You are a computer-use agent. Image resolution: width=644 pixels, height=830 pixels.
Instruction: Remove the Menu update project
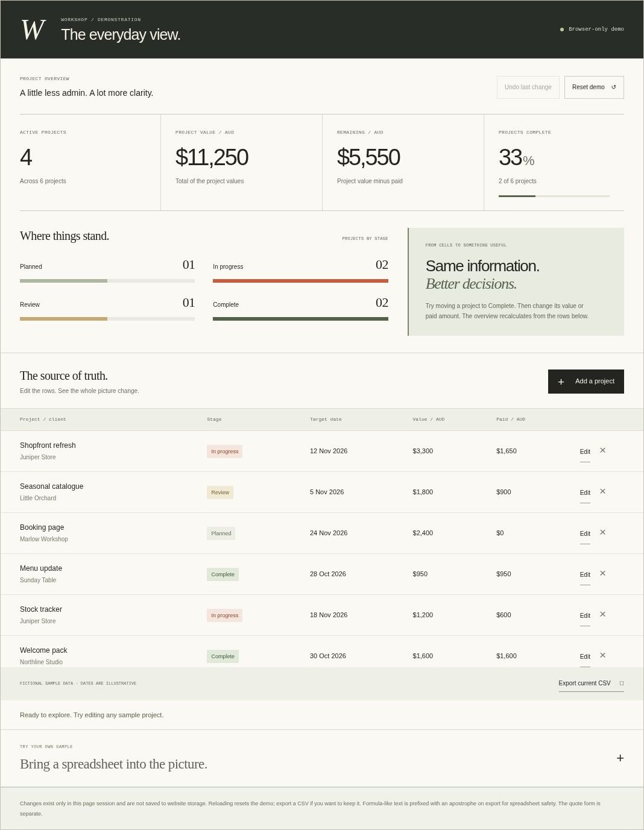(x=602, y=573)
